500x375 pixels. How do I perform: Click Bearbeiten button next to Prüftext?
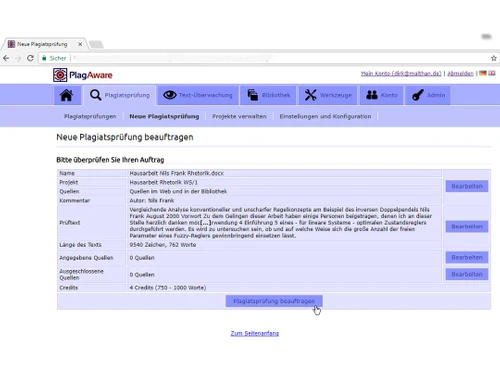click(467, 227)
